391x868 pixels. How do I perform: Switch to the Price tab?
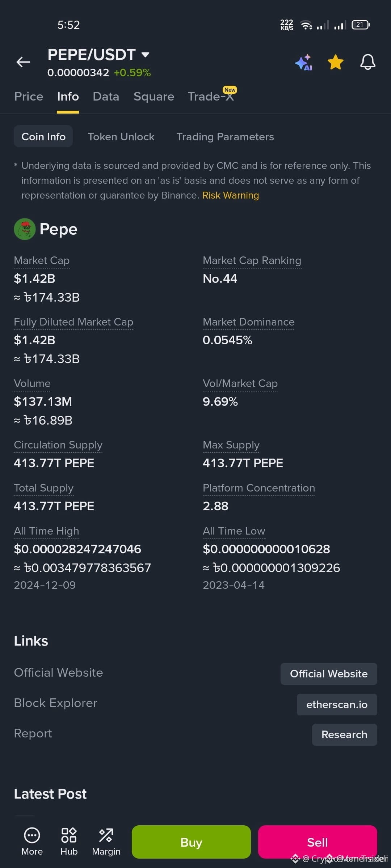pyautogui.click(x=29, y=97)
